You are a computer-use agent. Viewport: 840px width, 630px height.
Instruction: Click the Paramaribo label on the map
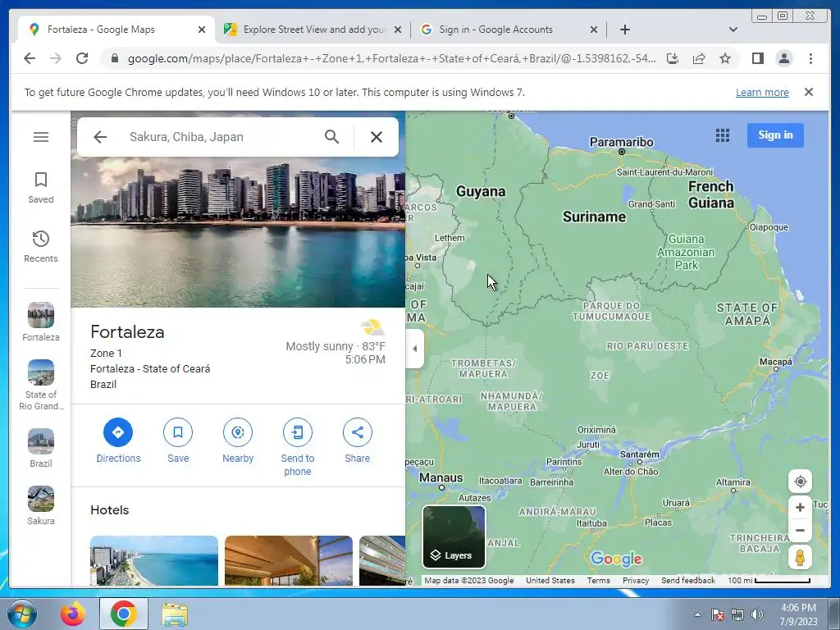pyautogui.click(x=622, y=142)
